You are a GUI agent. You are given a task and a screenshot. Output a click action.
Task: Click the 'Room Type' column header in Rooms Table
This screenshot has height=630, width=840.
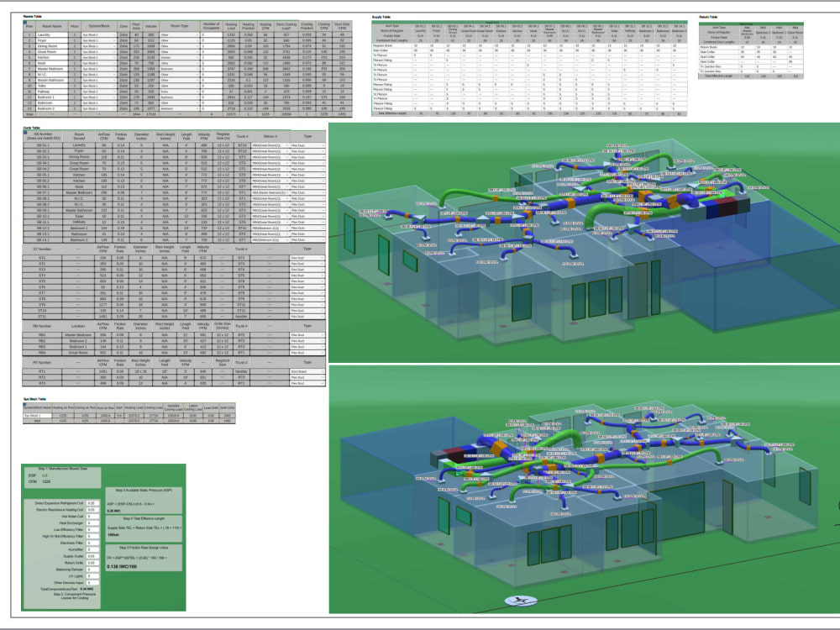(180, 26)
